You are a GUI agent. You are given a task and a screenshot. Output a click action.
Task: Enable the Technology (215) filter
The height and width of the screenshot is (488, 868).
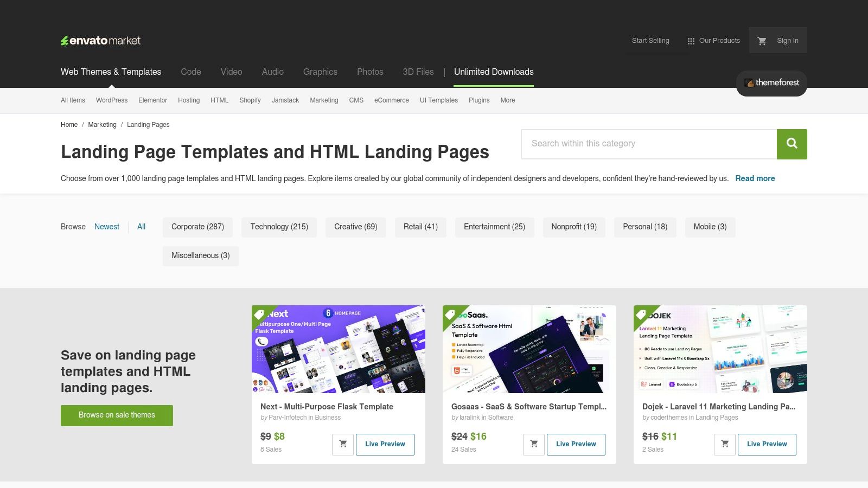278,227
